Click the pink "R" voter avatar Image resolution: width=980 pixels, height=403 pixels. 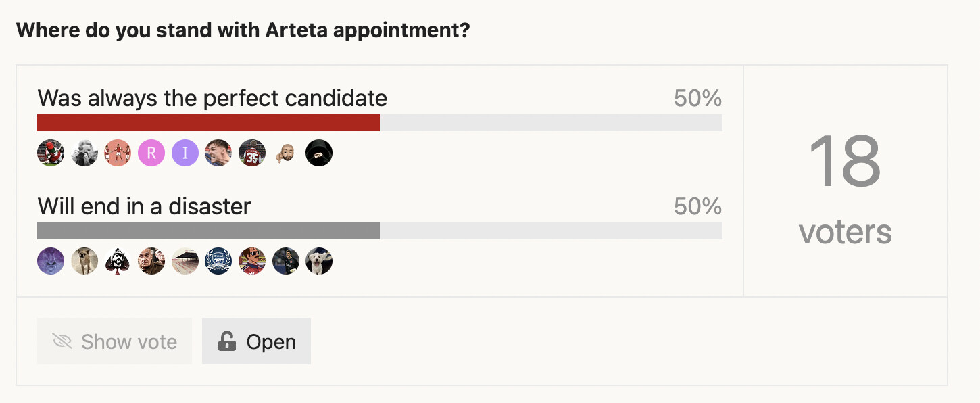coord(151,153)
